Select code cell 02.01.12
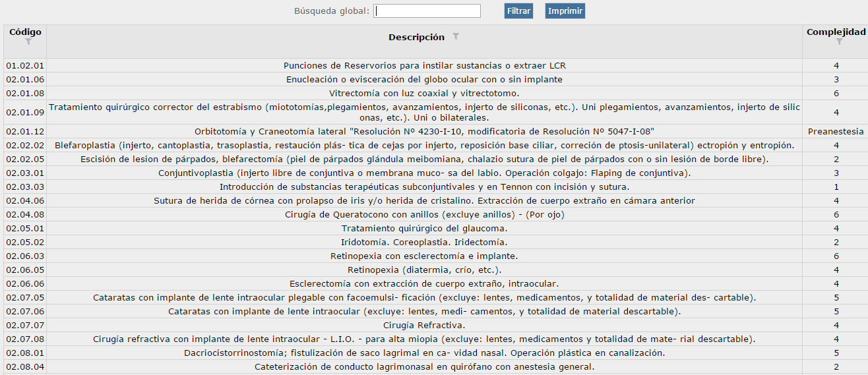 click(x=25, y=132)
